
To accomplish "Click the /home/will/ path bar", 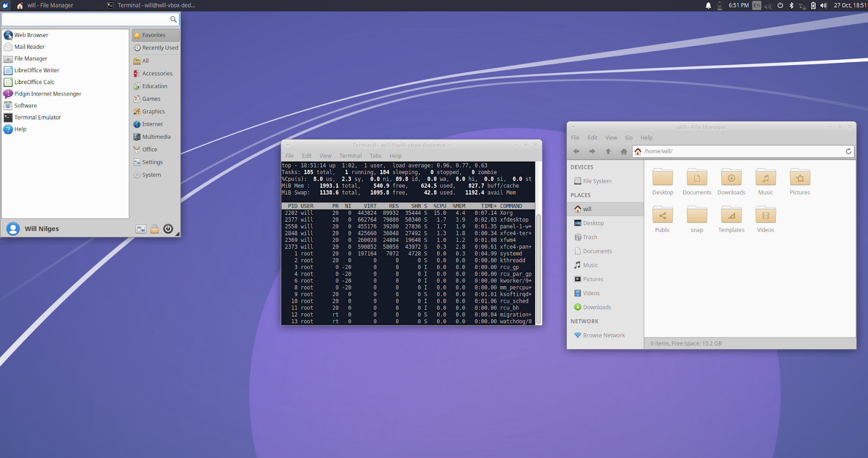I will click(743, 151).
